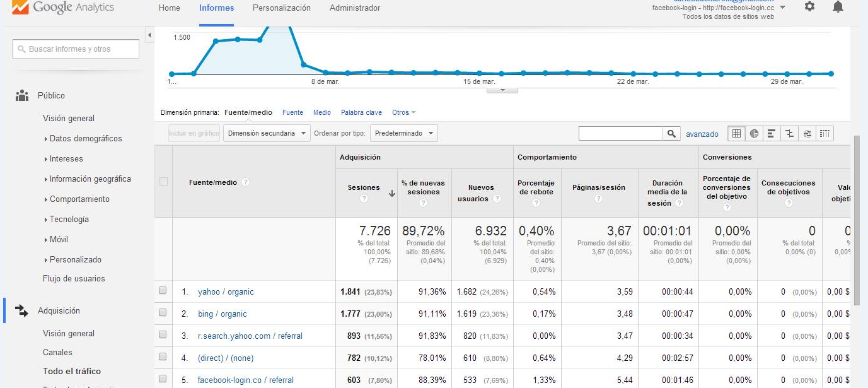
Task: Open the Otros dimension dropdown
Action: 404,112
